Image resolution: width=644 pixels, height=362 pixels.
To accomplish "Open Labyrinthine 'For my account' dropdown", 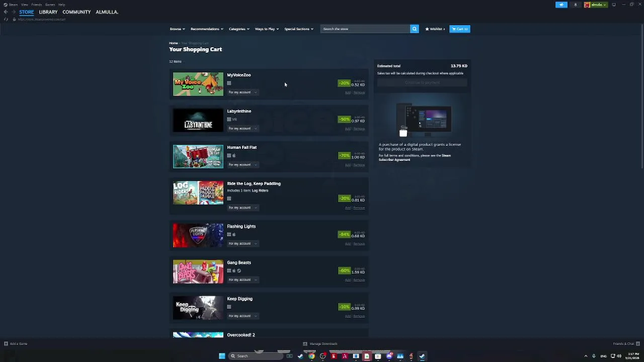I will coord(243,129).
